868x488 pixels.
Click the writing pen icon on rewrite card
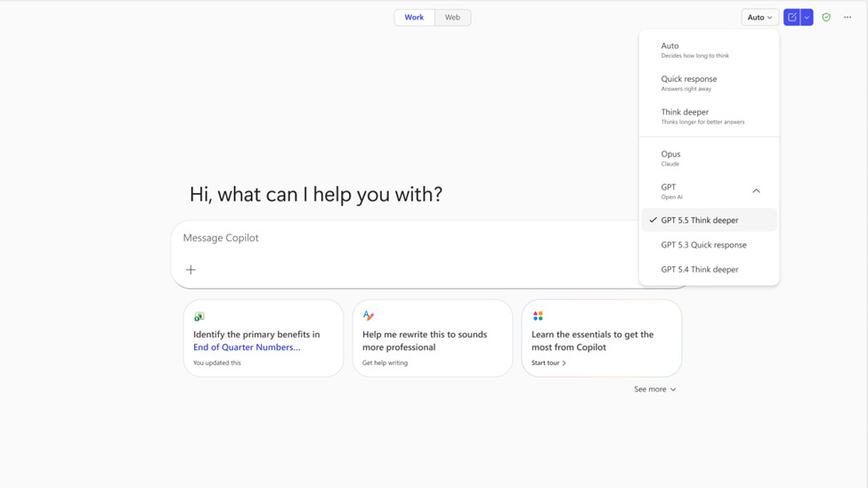tap(369, 316)
